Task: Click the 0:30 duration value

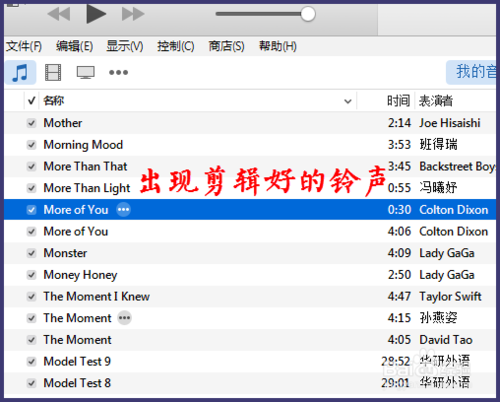Action: click(399, 210)
